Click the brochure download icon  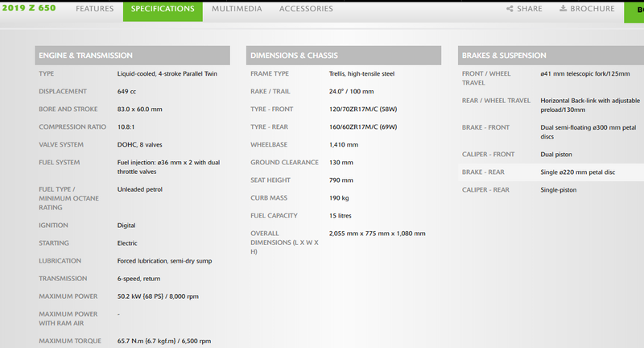click(x=563, y=8)
